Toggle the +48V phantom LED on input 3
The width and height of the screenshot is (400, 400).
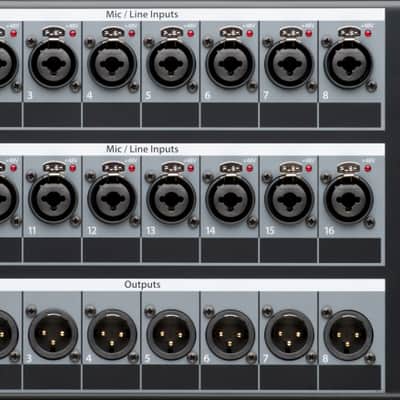[x=72, y=33]
